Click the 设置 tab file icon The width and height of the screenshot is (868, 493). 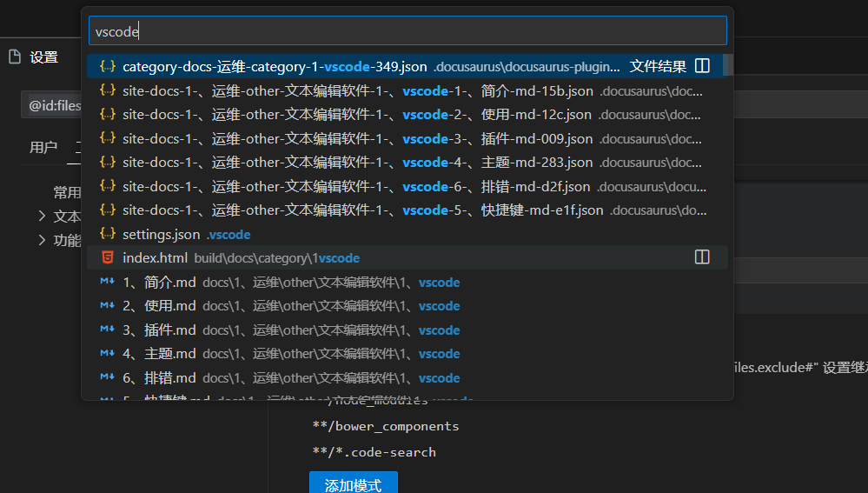pos(15,57)
